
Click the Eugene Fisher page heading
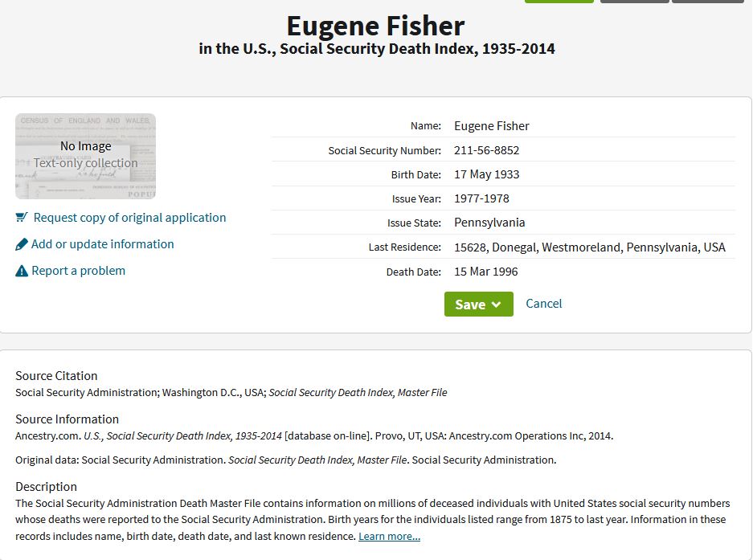(x=375, y=26)
